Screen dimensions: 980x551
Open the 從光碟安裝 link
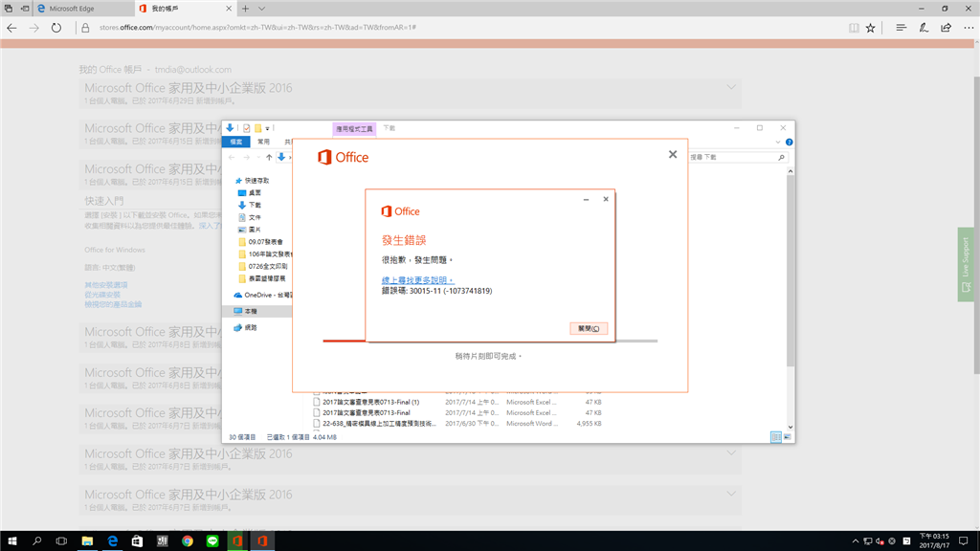[x=102, y=295]
